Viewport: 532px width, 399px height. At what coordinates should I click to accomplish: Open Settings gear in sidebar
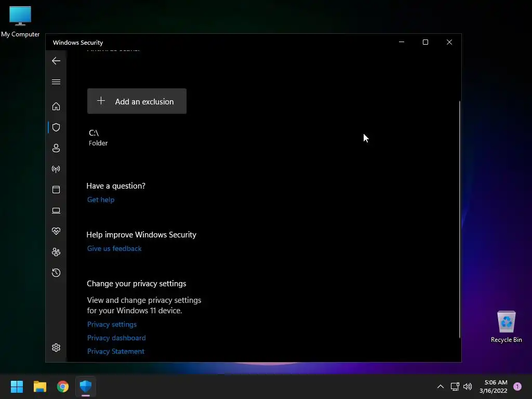56,348
